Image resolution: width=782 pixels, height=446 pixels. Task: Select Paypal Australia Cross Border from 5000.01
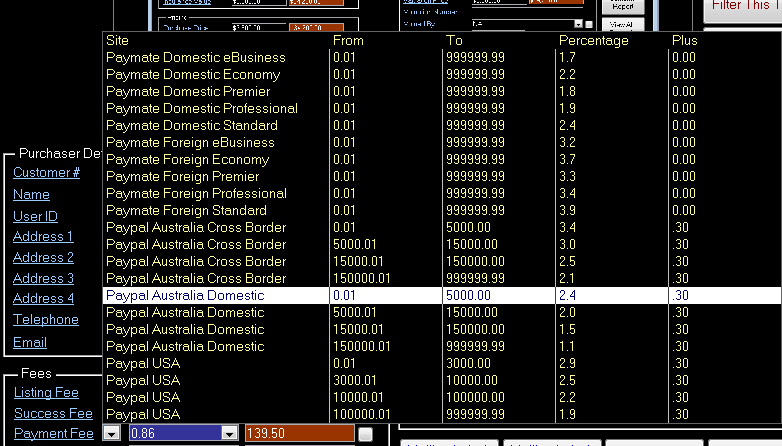pos(442,244)
